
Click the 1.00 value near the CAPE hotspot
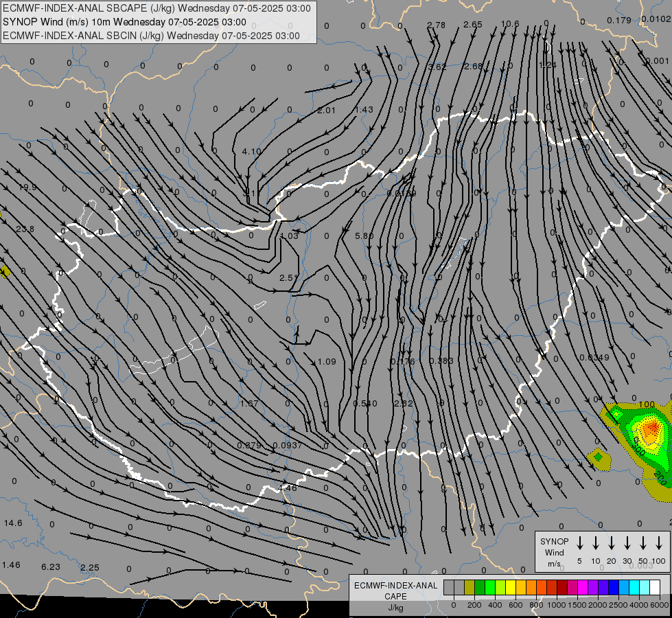click(647, 404)
